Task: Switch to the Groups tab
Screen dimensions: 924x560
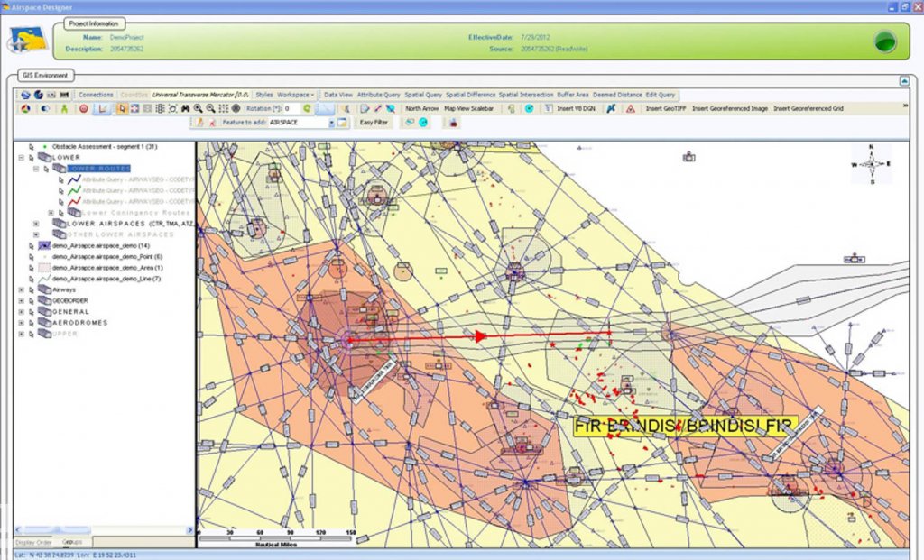Action: [70, 541]
